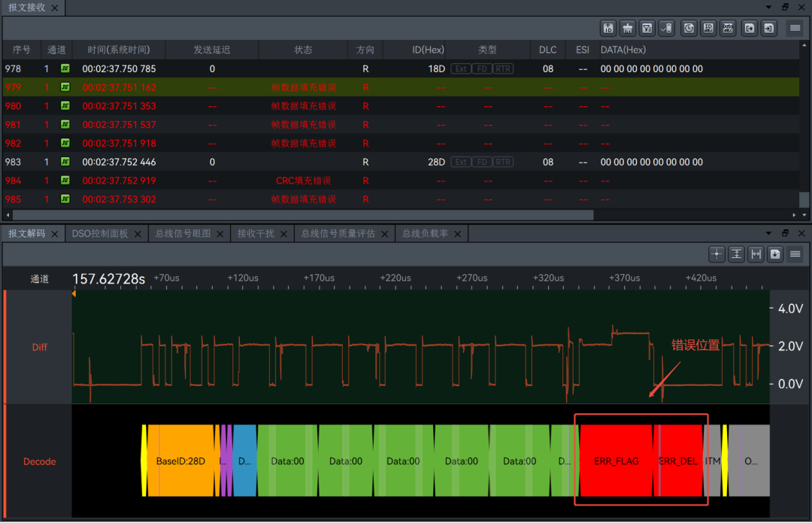This screenshot has height=523, width=812.
Task: Close the 总线负载率 tab
Action: pyautogui.click(x=458, y=234)
